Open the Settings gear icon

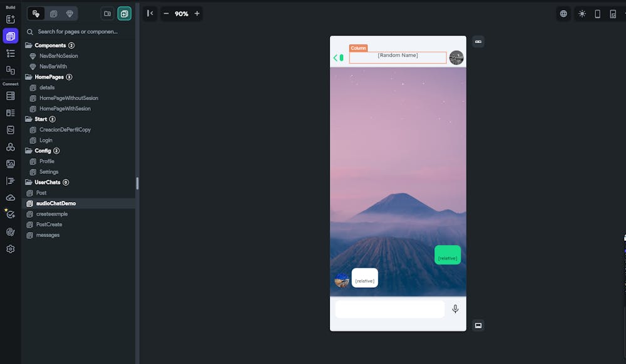click(x=11, y=249)
